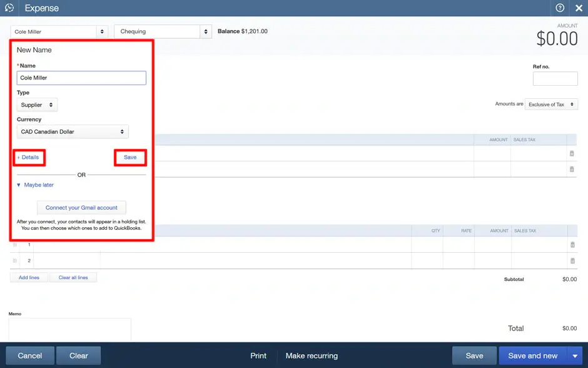
Task: Click into the Name input field
Action: click(81, 78)
